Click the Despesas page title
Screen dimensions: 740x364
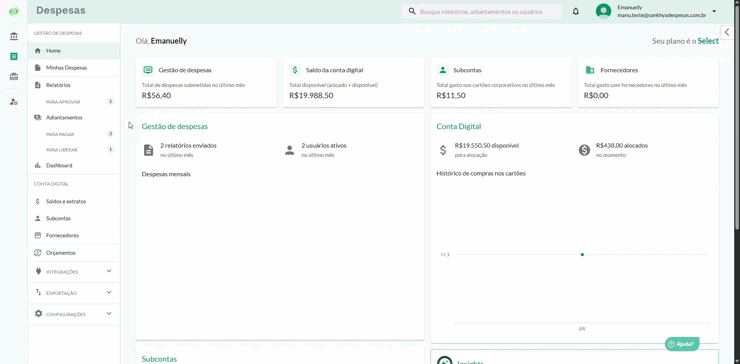tap(61, 10)
